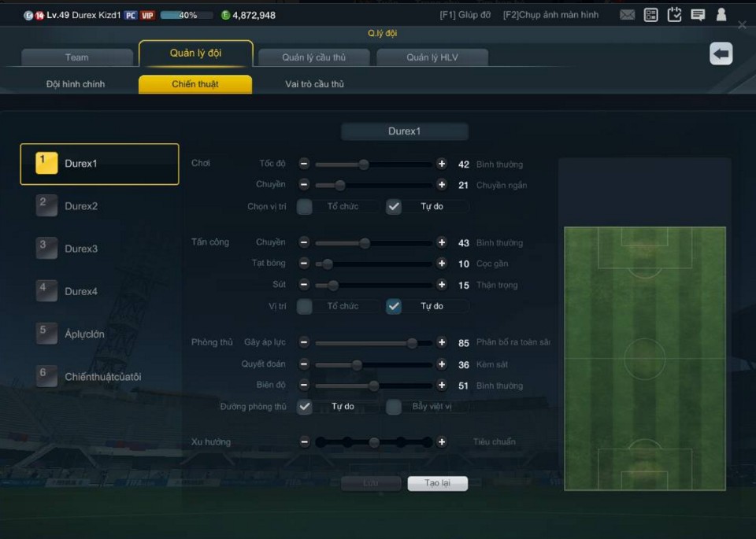Open the user profile icon
756x539 pixels.
(x=721, y=14)
